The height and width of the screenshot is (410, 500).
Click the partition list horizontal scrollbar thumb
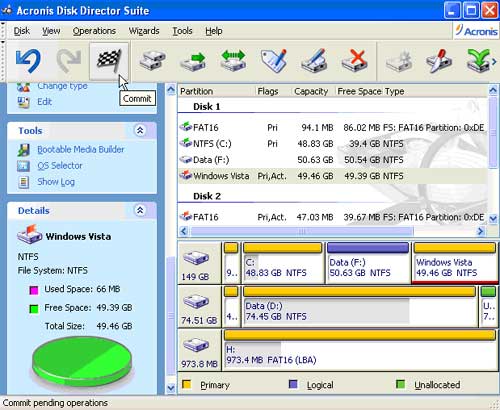[x=302, y=231]
